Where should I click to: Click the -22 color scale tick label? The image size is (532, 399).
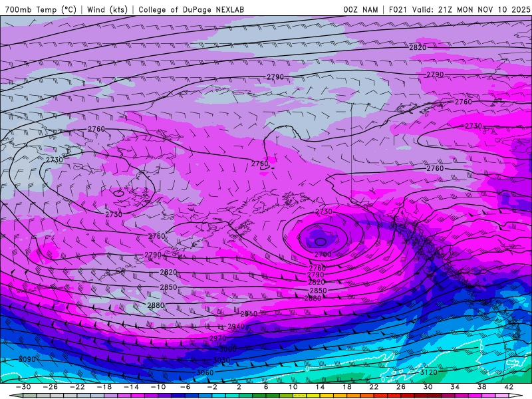[77, 387]
